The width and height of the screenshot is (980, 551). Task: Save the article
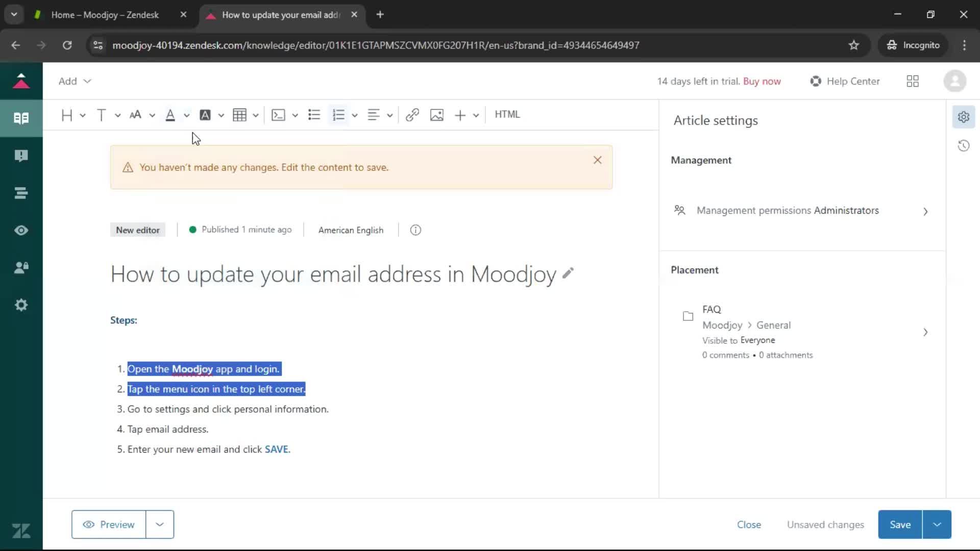tap(900, 524)
